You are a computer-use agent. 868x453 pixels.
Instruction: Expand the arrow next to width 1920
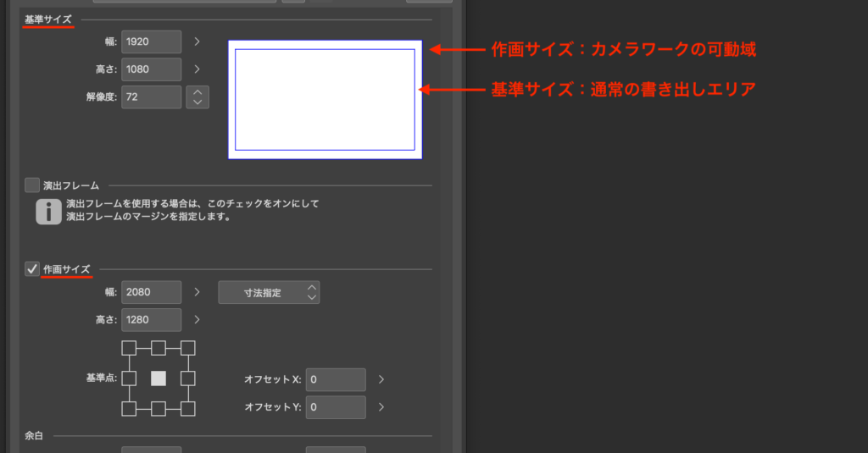point(197,41)
